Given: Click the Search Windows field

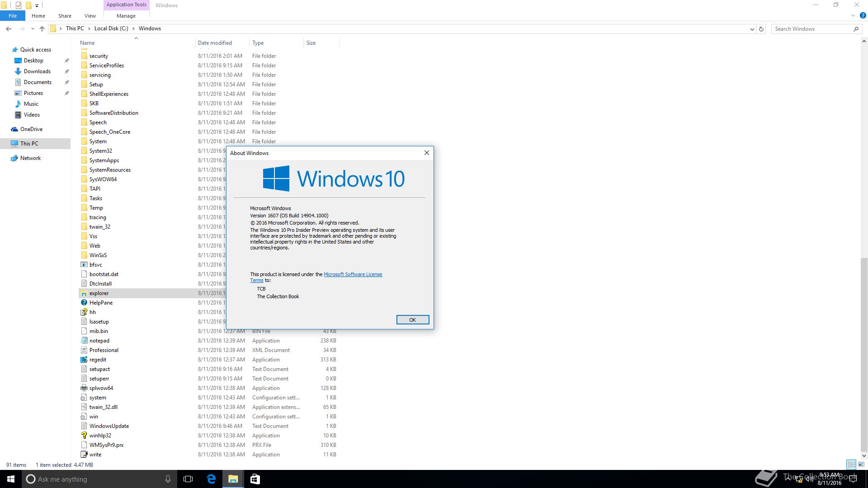Looking at the screenshot, I should 812,29.
